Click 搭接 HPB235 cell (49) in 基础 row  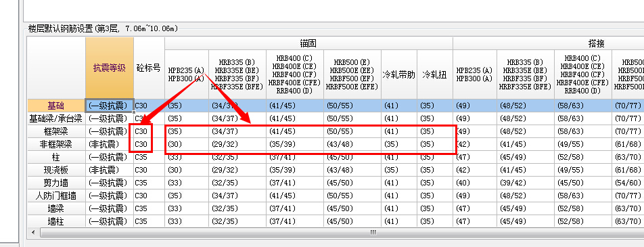click(475, 106)
